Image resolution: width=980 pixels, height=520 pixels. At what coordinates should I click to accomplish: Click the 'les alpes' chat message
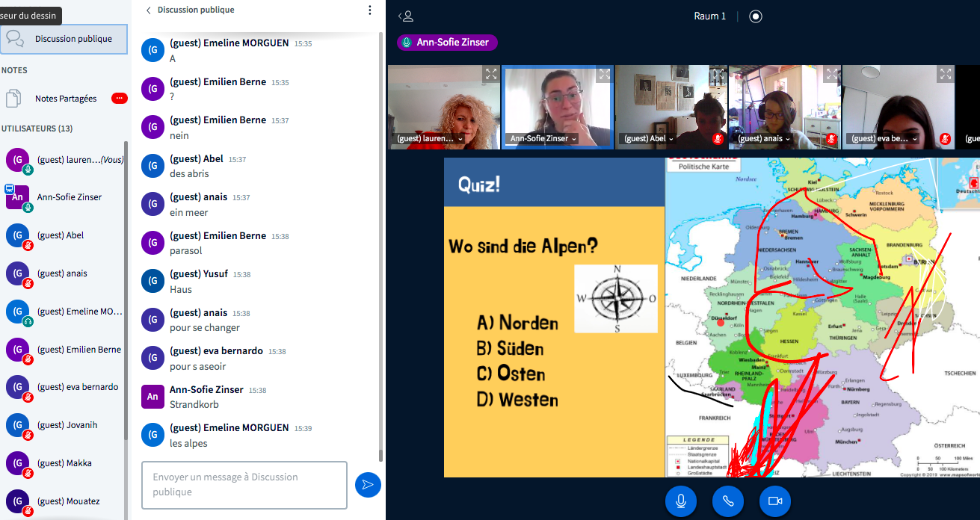188,443
